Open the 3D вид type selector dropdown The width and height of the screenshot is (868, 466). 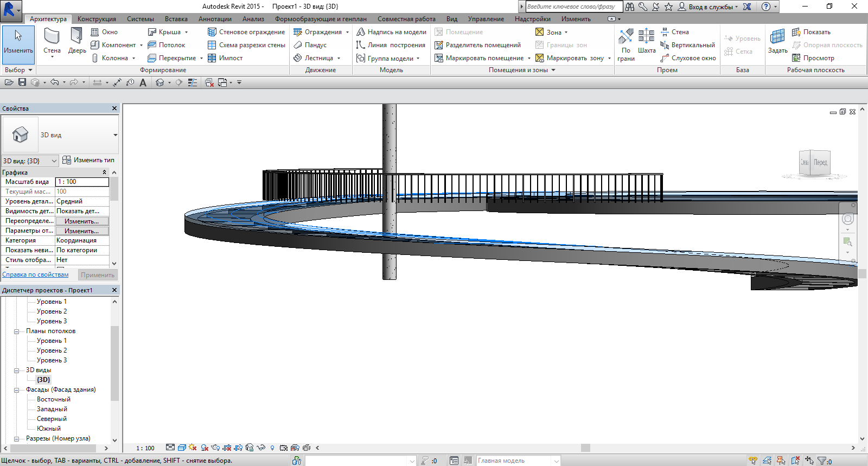(115, 135)
